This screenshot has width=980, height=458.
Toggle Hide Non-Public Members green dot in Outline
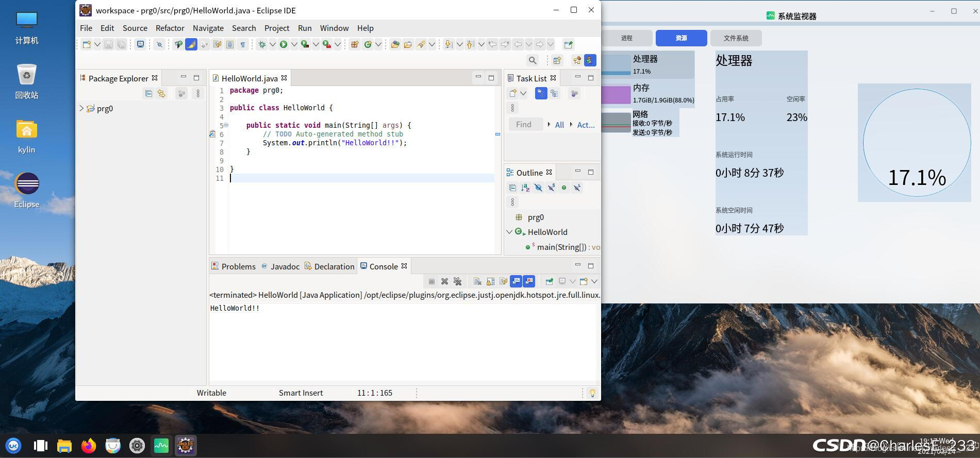click(564, 188)
